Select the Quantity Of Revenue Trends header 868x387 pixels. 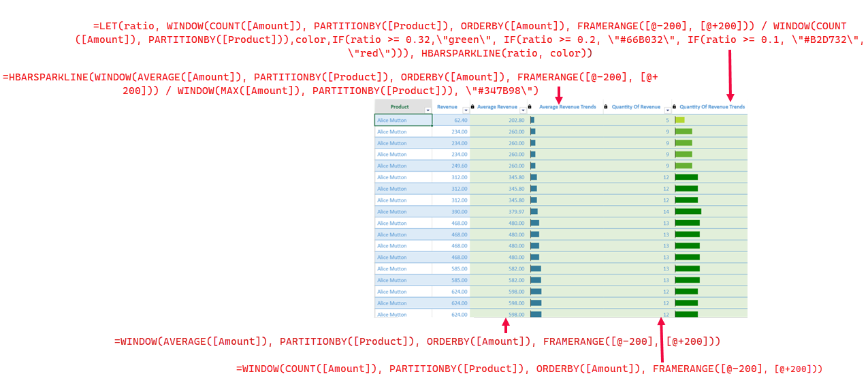(710, 106)
